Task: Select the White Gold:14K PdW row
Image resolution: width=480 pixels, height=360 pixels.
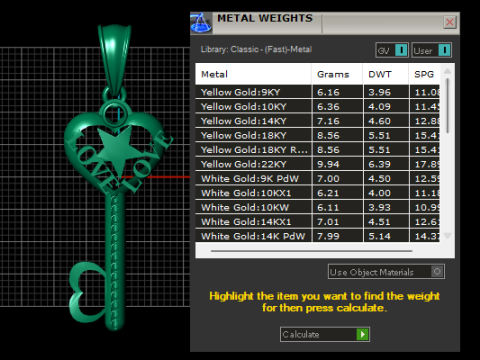Action: (x=318, y=236)
